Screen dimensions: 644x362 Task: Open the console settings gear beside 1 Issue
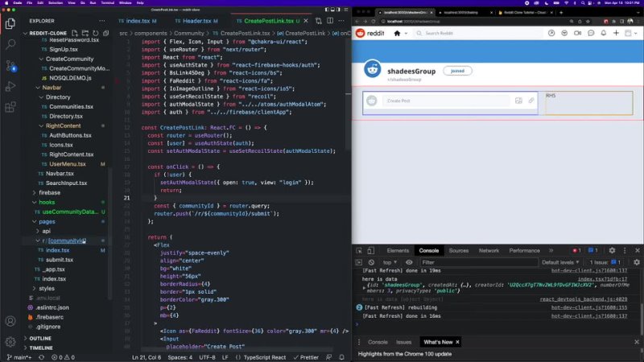tap(637, 262)
